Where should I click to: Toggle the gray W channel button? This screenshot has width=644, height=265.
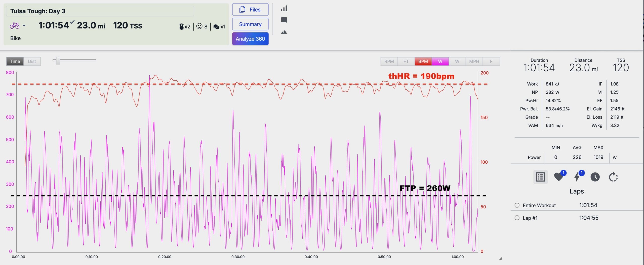pyautogui.click(x=457, y=61)
